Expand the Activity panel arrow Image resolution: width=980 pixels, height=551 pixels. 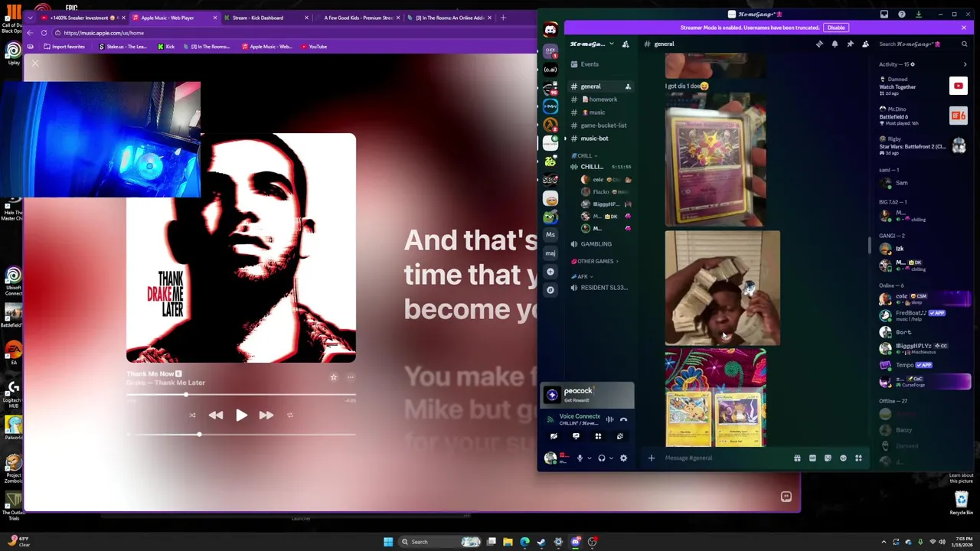coord(965,64)
